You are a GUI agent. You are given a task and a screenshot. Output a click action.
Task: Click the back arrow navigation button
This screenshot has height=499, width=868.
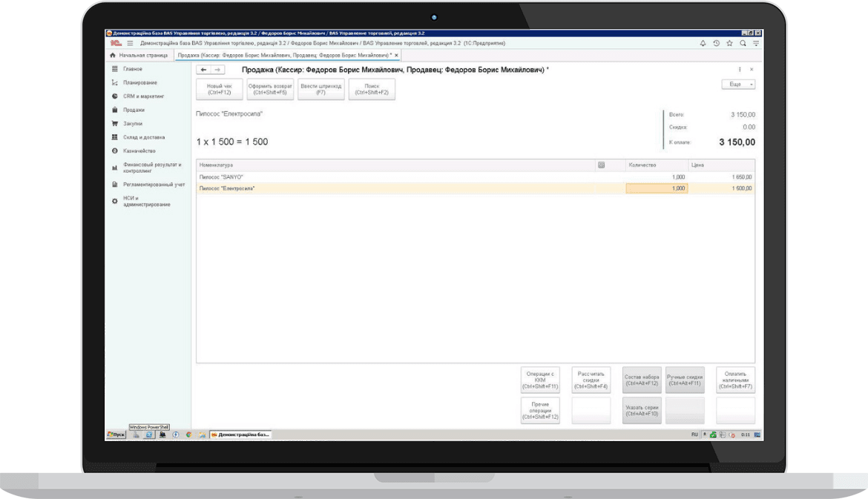tap(204, 70)
